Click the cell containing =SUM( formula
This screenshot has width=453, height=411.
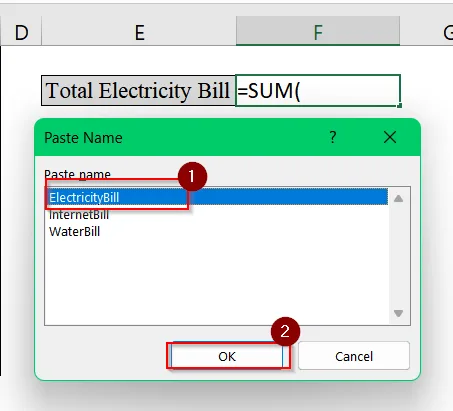pos(318,90)
